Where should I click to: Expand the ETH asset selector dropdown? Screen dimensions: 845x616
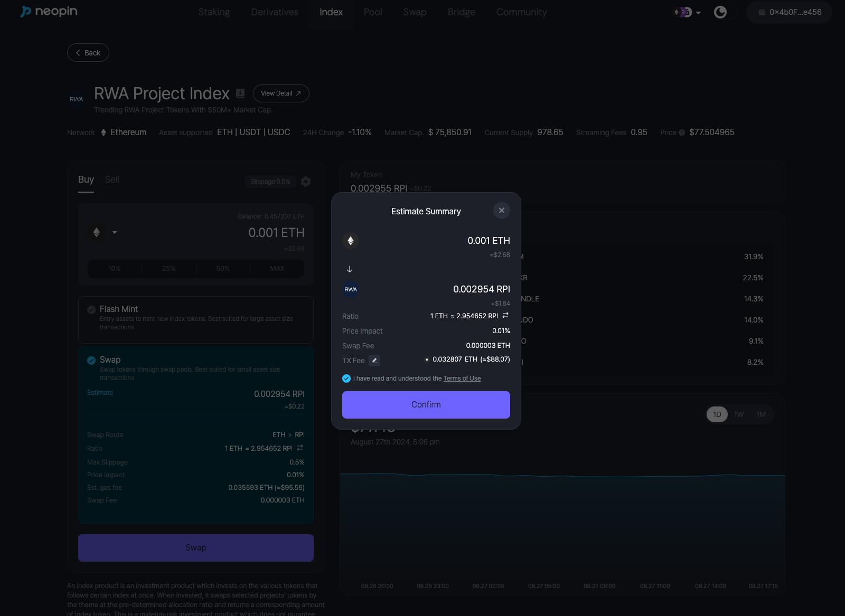click(x=114, y=232)
